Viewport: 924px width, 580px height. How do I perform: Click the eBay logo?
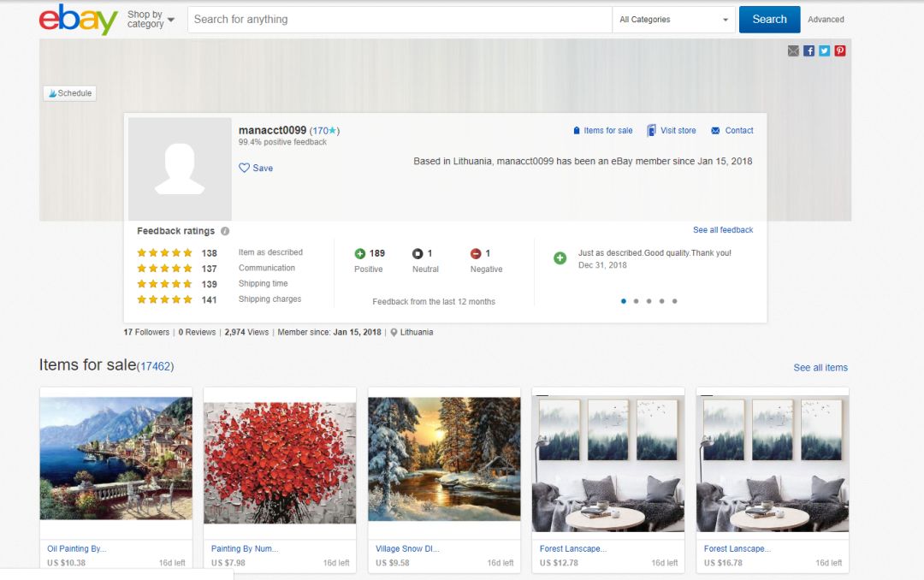78,20
